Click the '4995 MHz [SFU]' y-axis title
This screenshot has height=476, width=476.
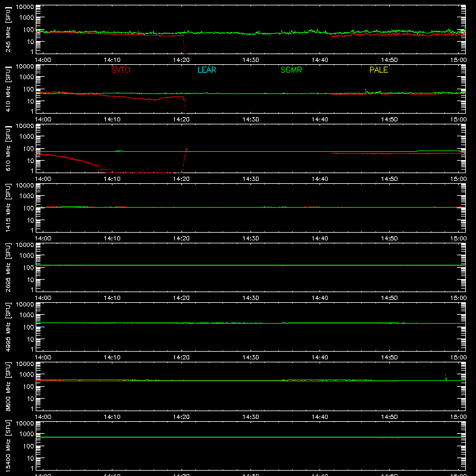click(x=8, y=327)
